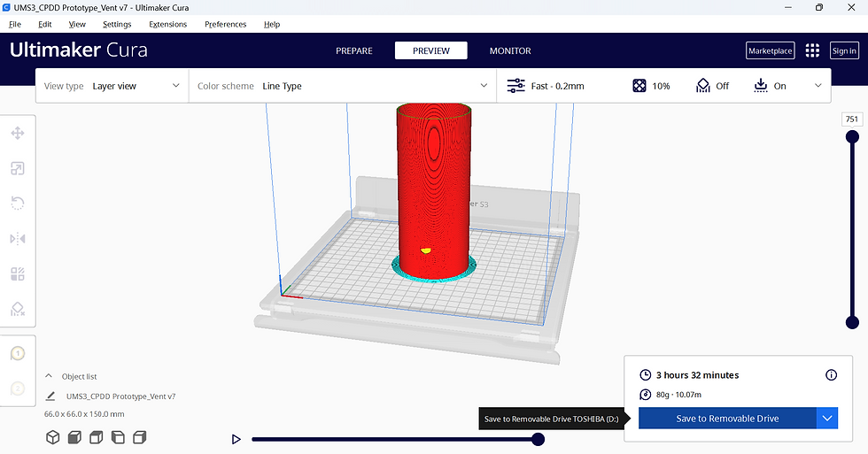Click the pencil rename icon beside object name

point(50,396)
